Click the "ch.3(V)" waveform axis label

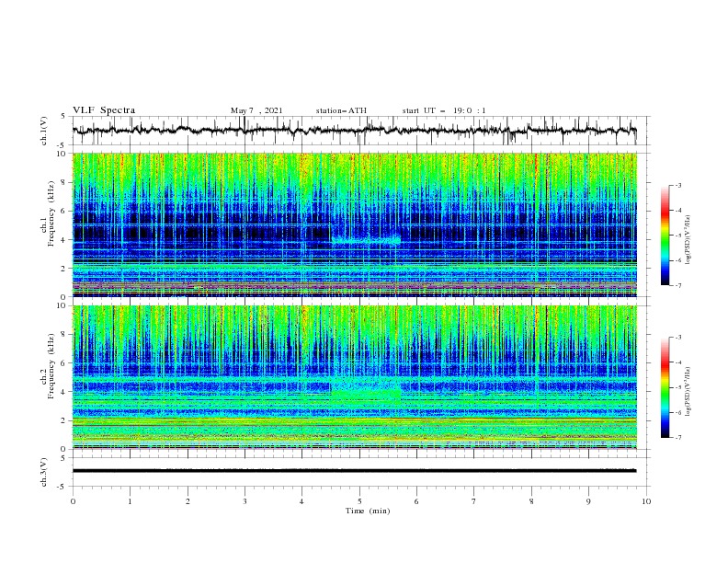point(44,472)
